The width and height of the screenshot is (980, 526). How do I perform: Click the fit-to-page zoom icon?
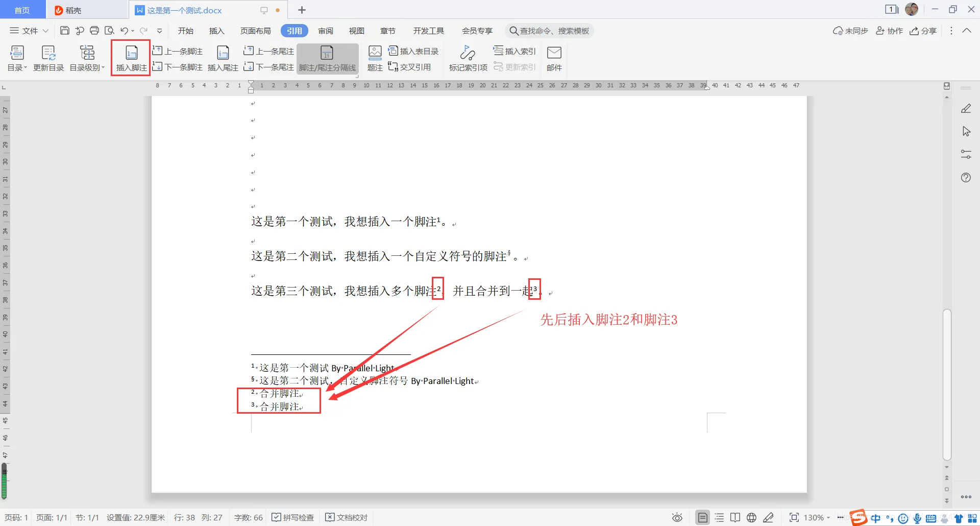point(794,517)
